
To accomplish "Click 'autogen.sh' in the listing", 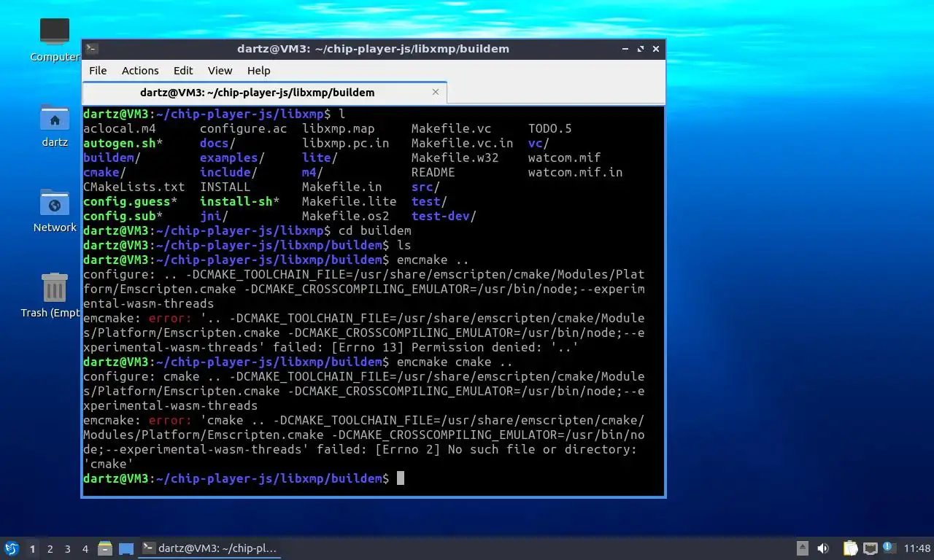I will [120, 143].
